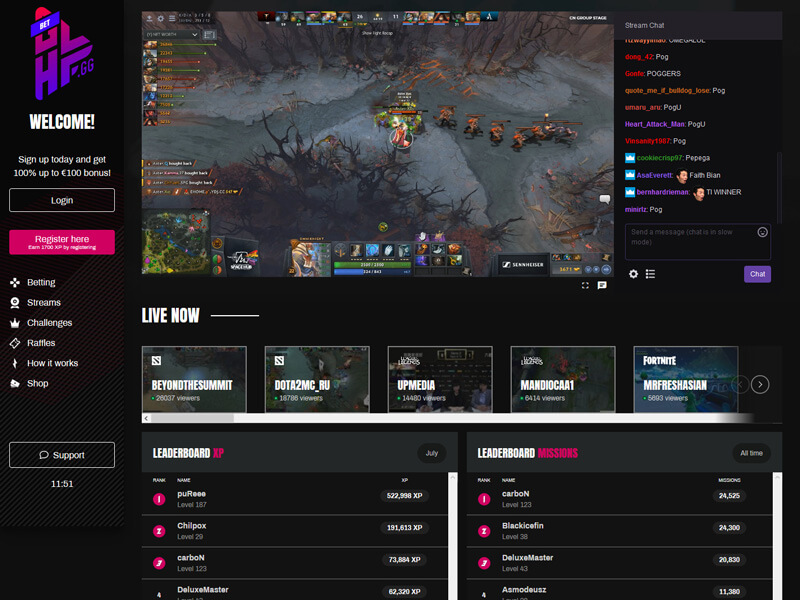Show next live streams with the right arrow

click(x=760, y=384)
